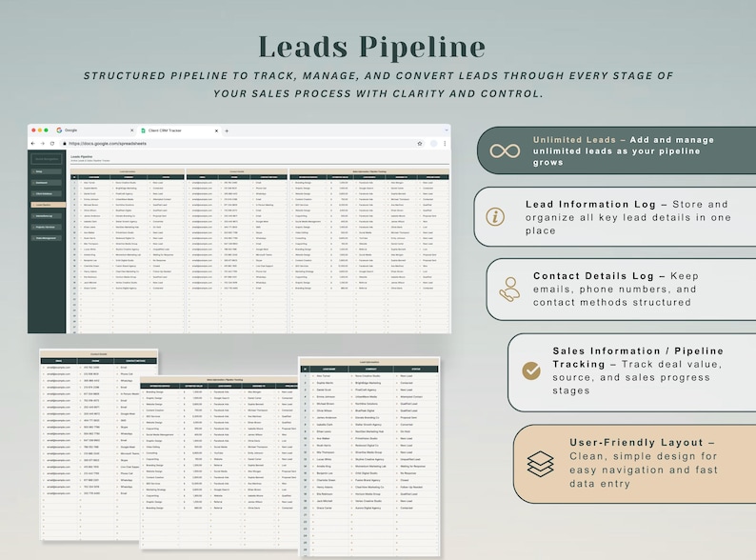Click the User-Friendly Layout feature card
756x560 pixels.
point(634,464)
